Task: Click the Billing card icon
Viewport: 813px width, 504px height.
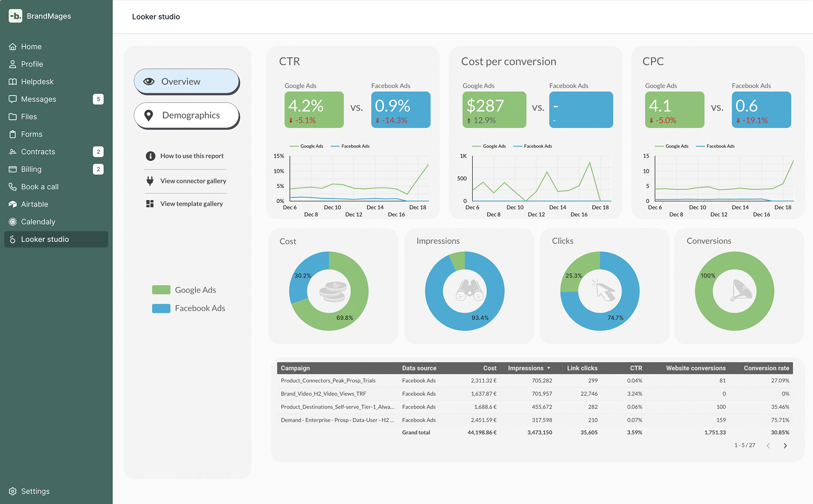Action: [x=13, y=169]
